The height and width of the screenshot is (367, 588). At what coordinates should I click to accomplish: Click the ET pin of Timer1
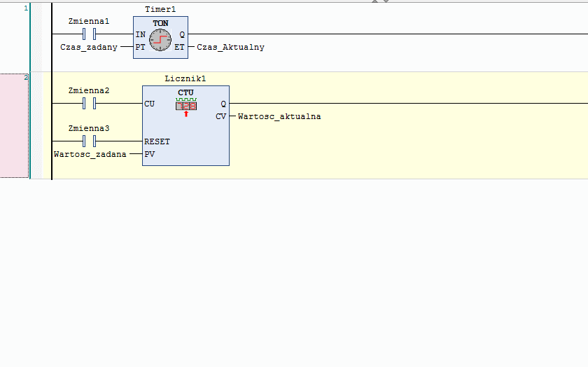[179, 48]
